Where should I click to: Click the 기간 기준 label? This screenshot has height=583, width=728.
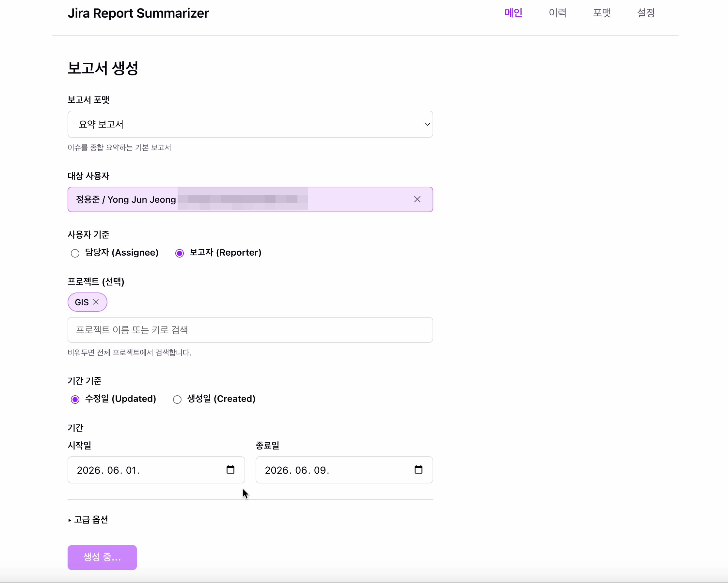[x=85, y=381]
